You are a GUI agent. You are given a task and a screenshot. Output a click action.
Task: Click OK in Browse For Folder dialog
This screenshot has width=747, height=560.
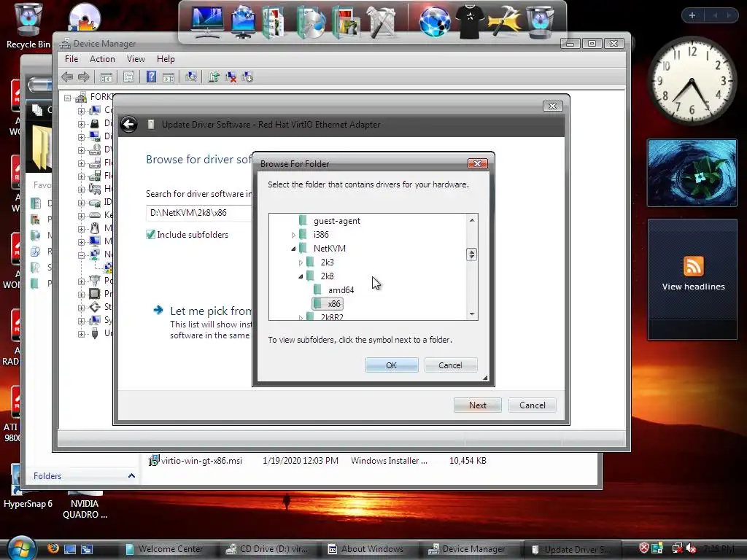392,365
